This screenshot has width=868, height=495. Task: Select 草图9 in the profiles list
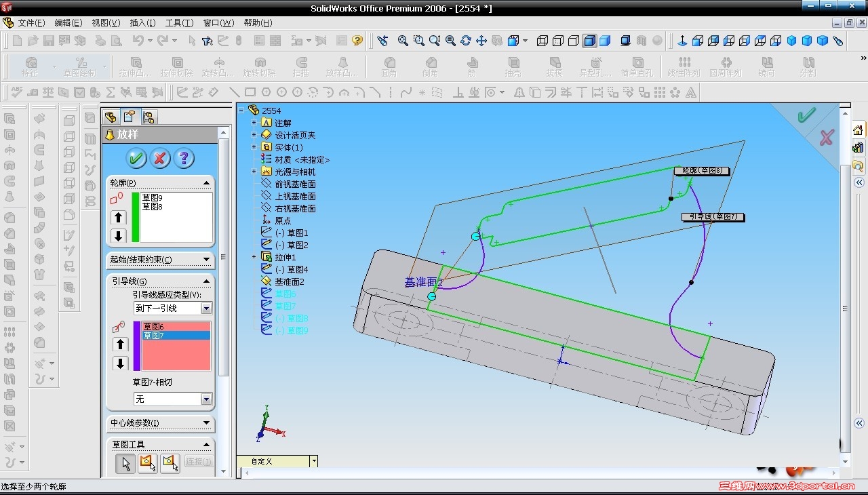153,198
